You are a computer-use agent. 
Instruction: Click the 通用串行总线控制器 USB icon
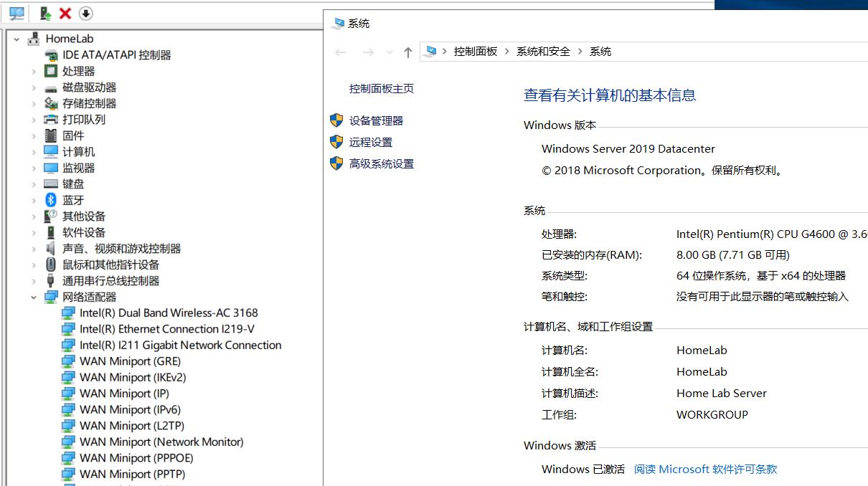point(51,281)
